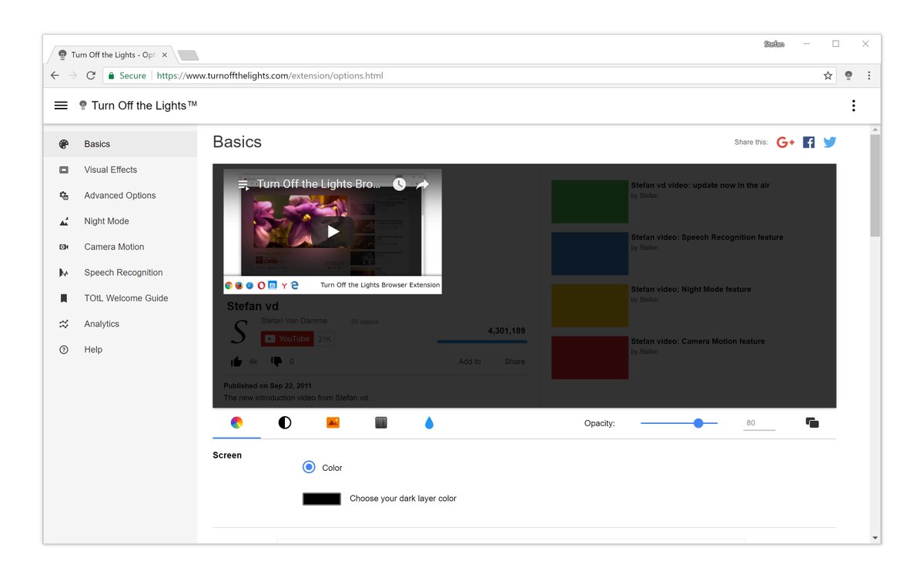Click the Stefan profile button in title bar
The width and height of the screenshot is (924, 578).
(774, 44)
